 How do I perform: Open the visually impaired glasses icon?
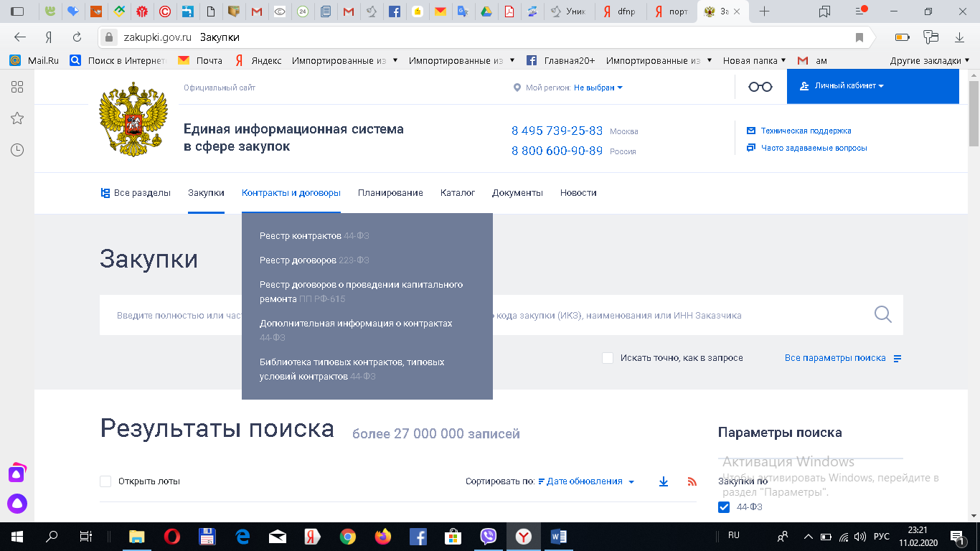[x=760, y=87]
